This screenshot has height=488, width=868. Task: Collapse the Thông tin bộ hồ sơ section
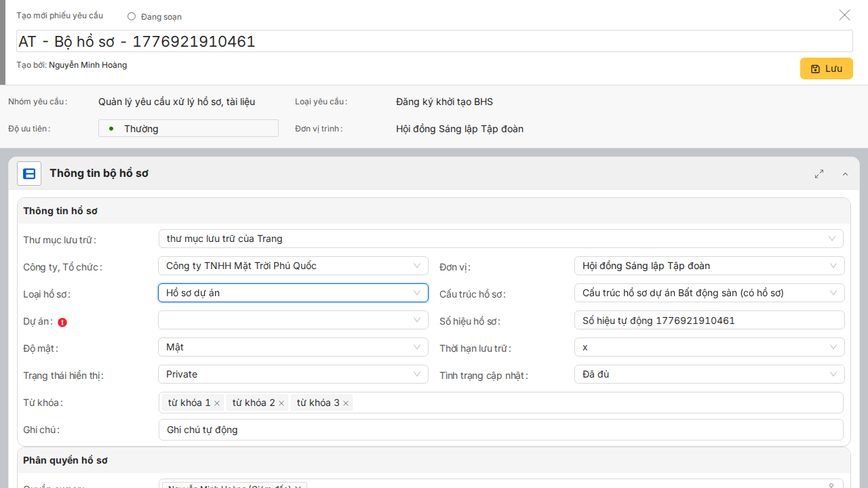pos(845,174)
